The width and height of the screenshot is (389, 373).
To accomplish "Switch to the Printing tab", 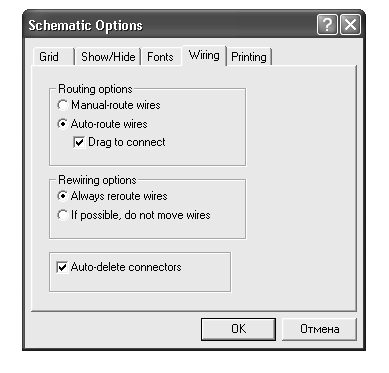I will (x=249, y=57).
